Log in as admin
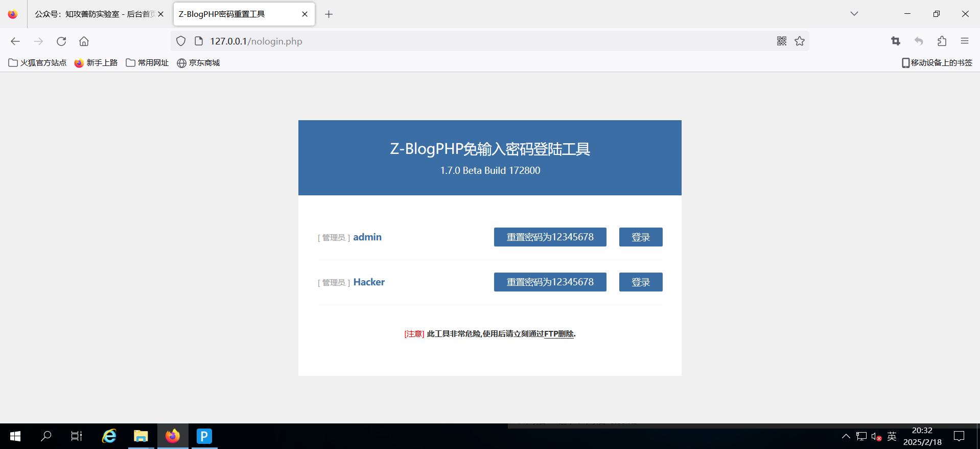The image size is (980, 449). click(x=641, y=237)
